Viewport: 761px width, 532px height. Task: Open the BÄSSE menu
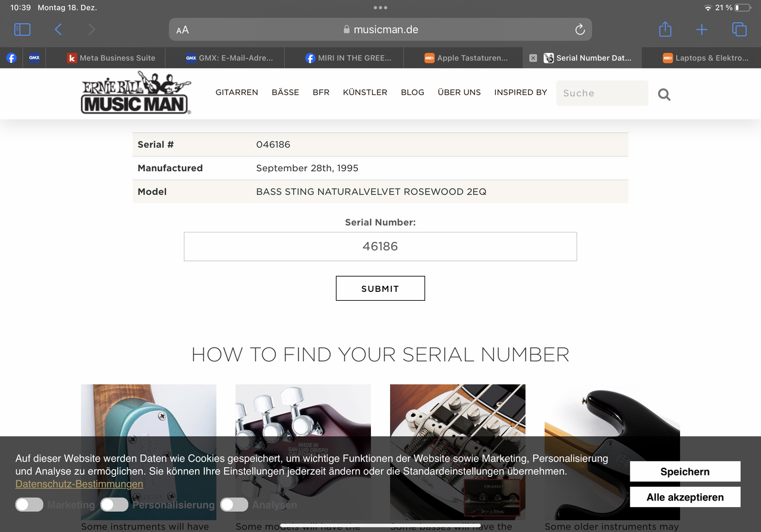285,92
